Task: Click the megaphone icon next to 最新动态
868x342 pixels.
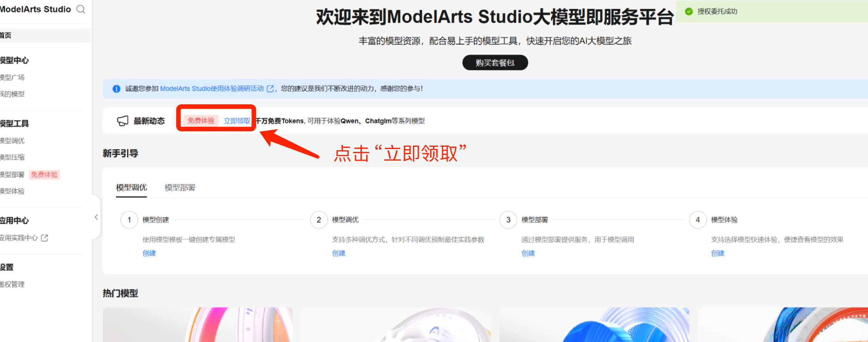Action: click(122, 121)
